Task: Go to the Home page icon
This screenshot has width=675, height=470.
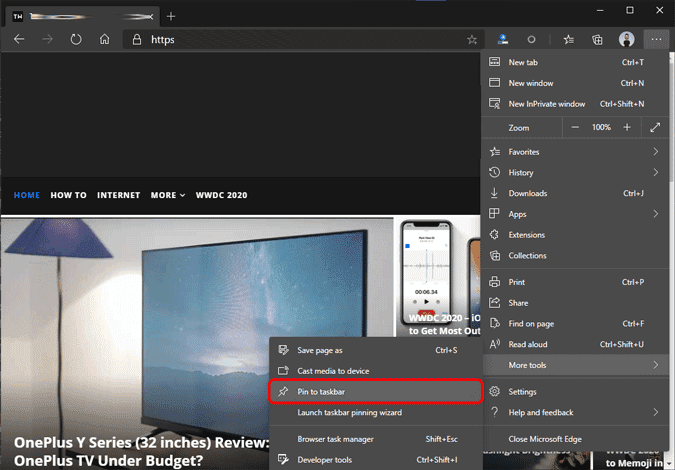Action: point(105,40)
